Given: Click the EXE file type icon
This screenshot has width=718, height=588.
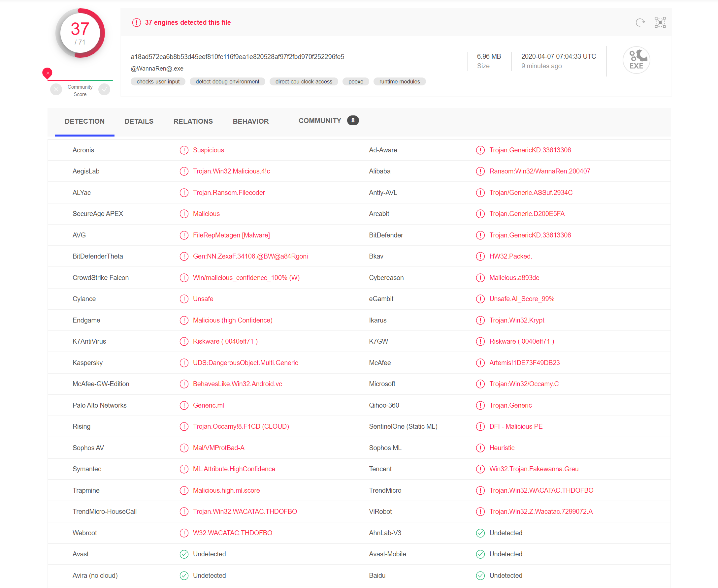Looking at the screenshot, I should pos(636,60).
